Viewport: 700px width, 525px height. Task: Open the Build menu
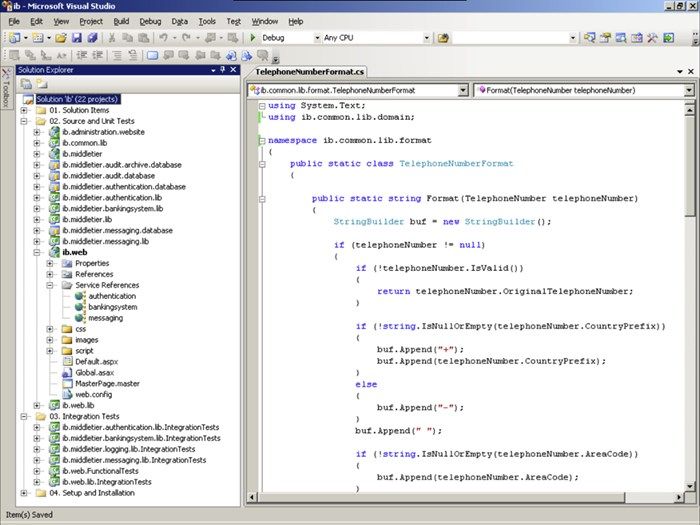121,20
